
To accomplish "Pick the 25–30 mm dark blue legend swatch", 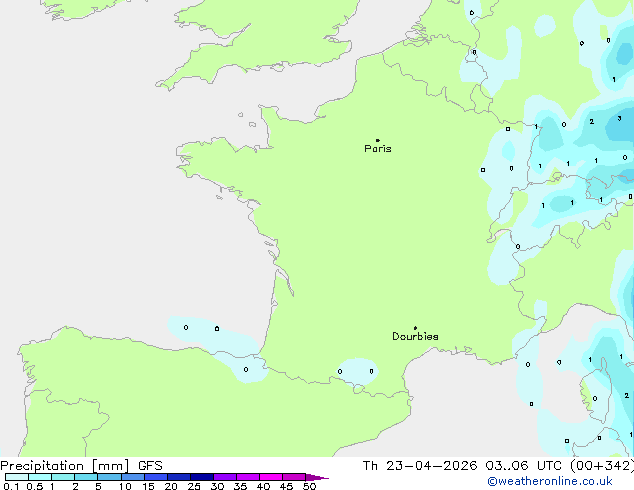I will (202, 477).
